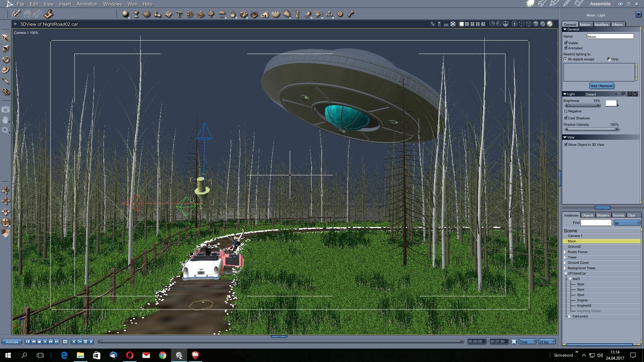This screenshot has height=362, width=644.
Task: Open the 24 fps dropdown
Action: (x=547, y=342)
